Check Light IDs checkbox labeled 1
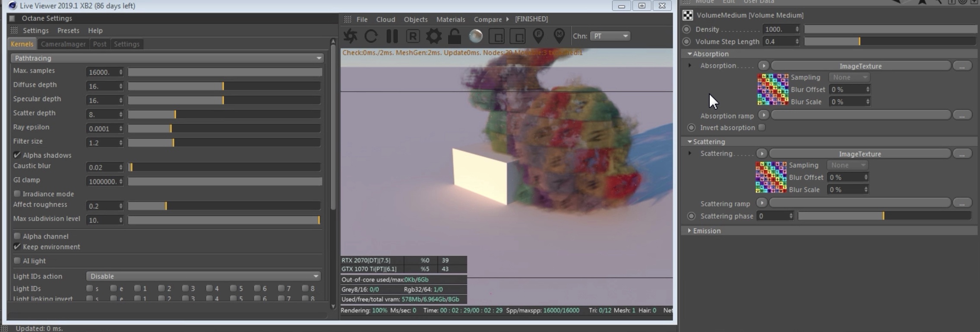Viewport: 980px width, 332px height. [x=137, y=288]
